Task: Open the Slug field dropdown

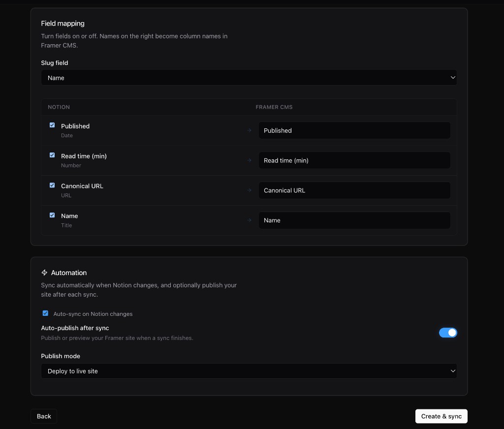Action: point(249,78)
